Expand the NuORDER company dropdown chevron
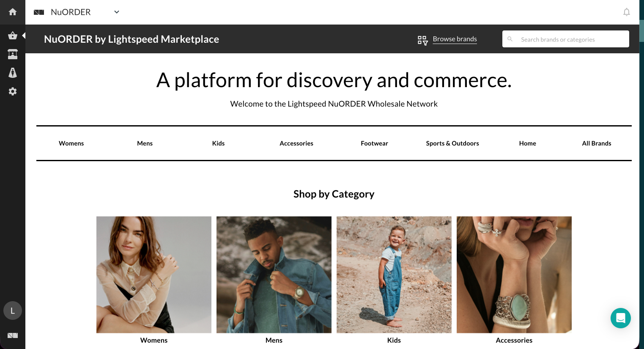Image resolution: width=644 pixels, height=349 pixels. [x=117, y=12]
